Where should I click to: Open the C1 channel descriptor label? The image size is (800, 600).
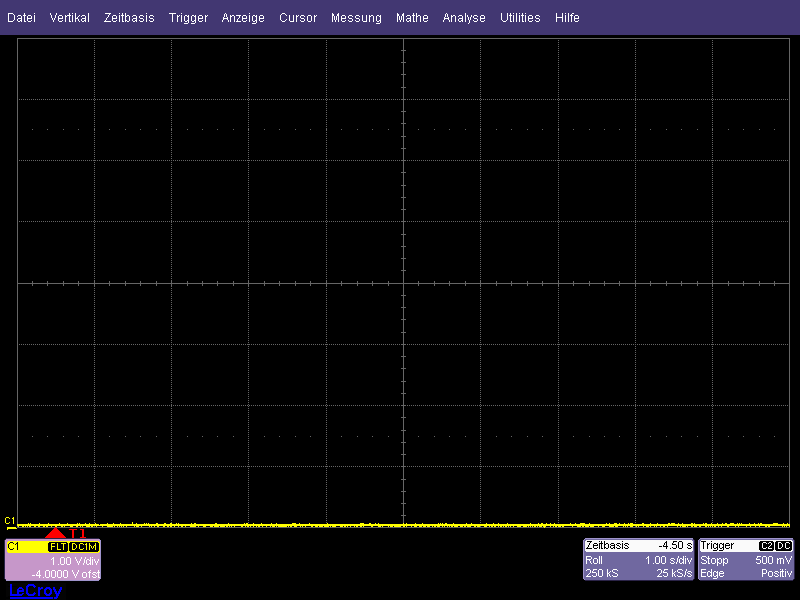click(14, 546)
